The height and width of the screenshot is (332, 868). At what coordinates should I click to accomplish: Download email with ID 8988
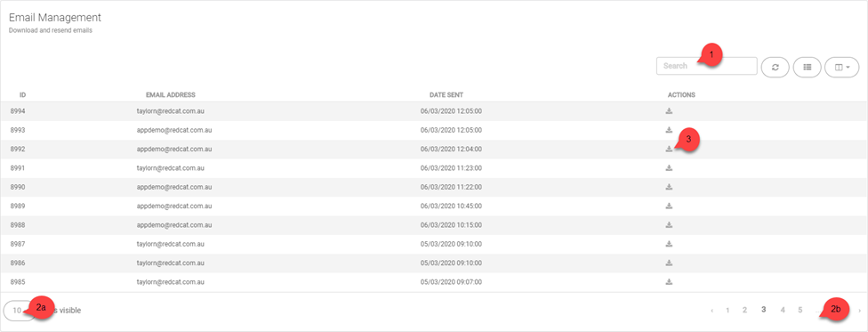(669, 224)
